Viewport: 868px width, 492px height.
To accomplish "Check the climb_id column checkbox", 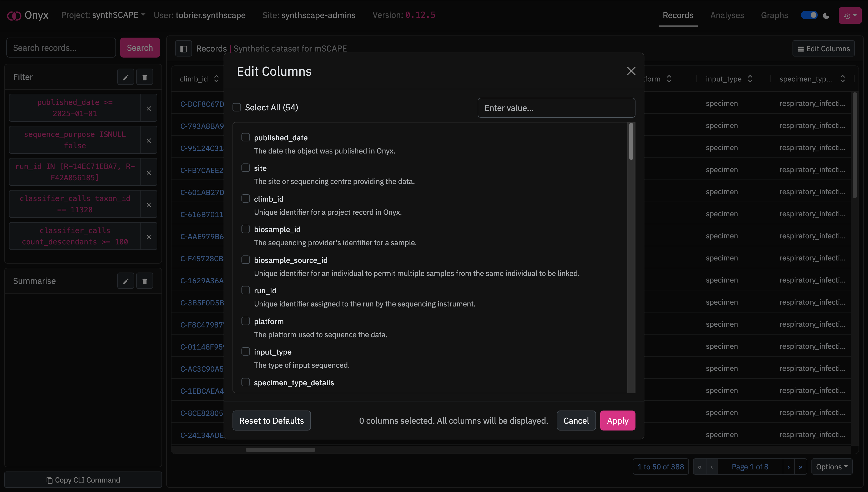I will (245, 199).
